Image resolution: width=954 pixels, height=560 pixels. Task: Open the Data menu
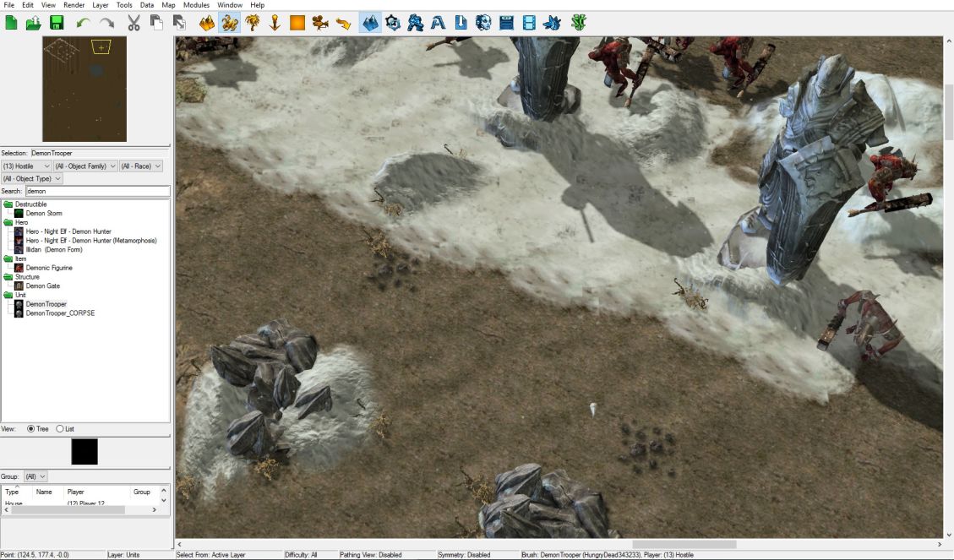point(147,5)
